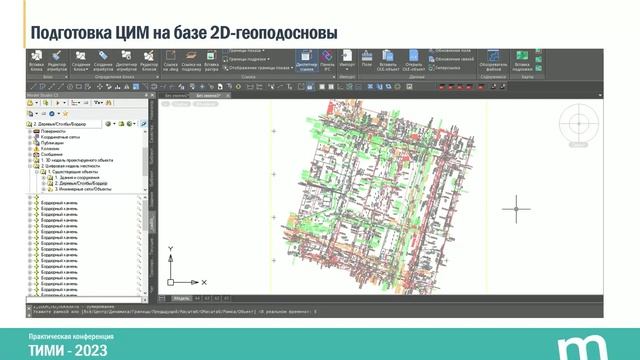Image resolution: width=640 pixels, height=360 pixels.
Task: Click the binoculars search icon in panel
Action: tap(109, 103)
